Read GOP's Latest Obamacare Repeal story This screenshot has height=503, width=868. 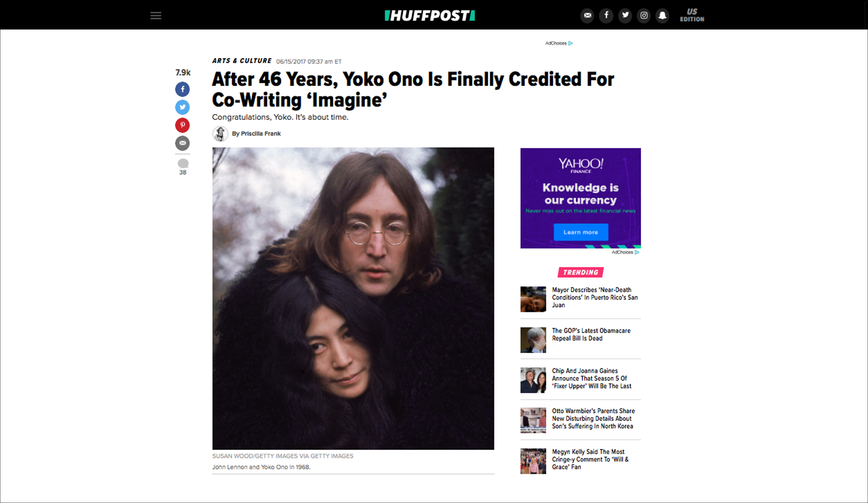coord(591,334)
